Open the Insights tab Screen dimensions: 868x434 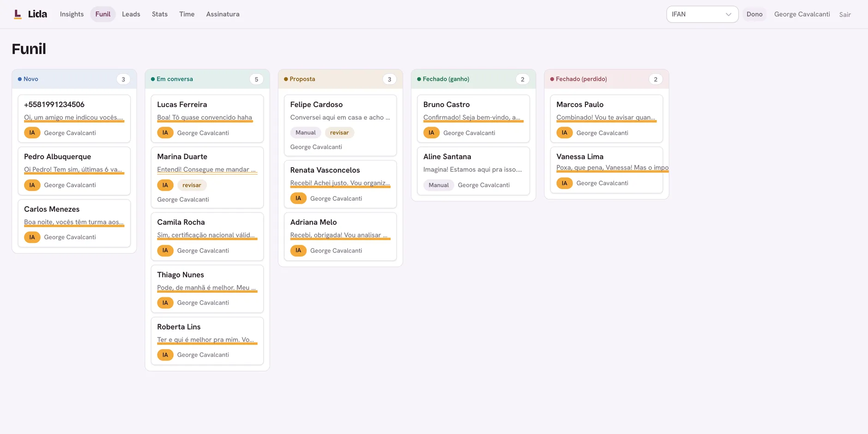(x=72, y=14)
